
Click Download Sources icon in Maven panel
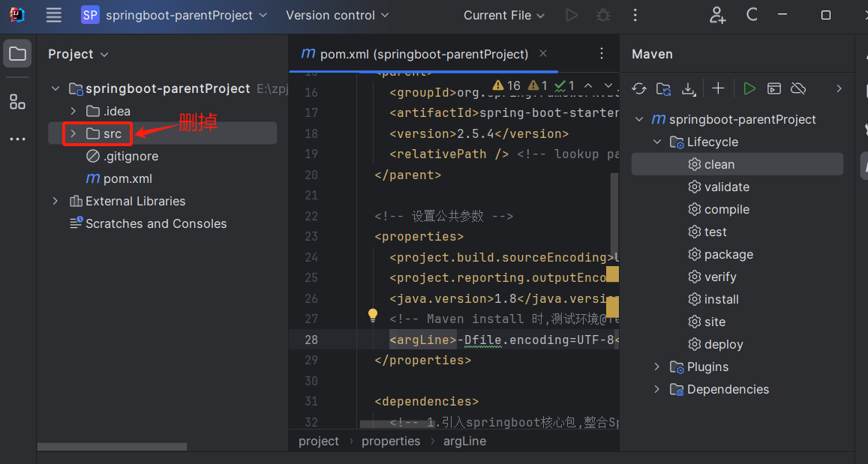pos(689,88)
